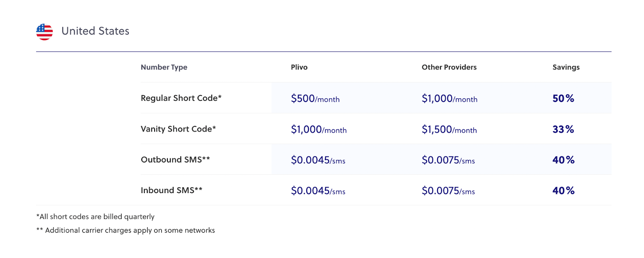Click the Inbound SMS 40% savings value
Viewport: 644px width, 258px height.
tap(563, 191)
